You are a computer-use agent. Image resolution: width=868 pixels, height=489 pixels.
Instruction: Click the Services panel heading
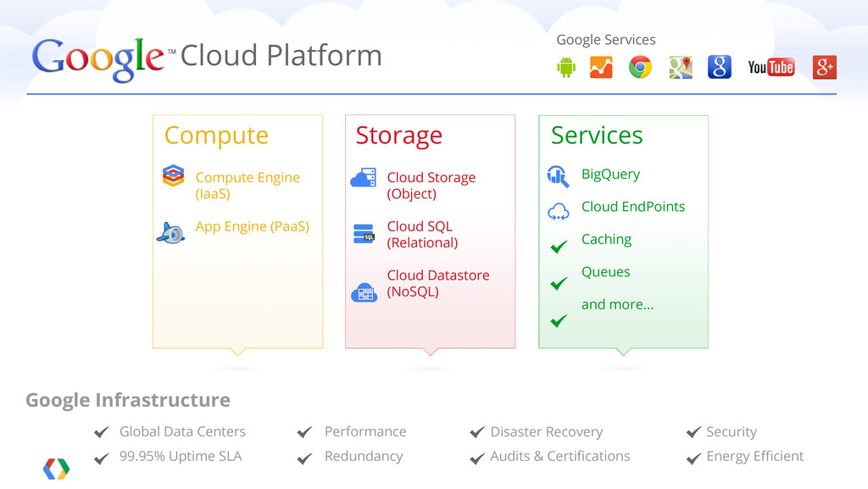(x=597, y=136)
